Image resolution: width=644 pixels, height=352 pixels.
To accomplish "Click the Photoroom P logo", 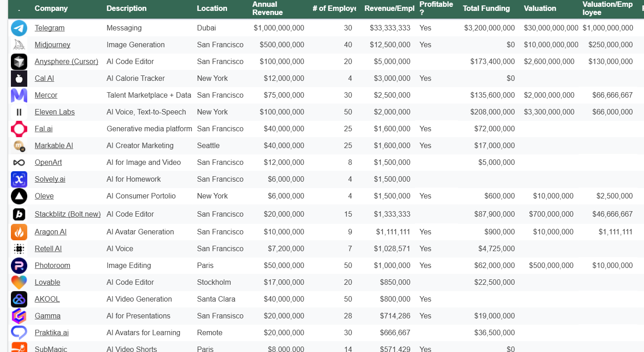I will [19, 266].
